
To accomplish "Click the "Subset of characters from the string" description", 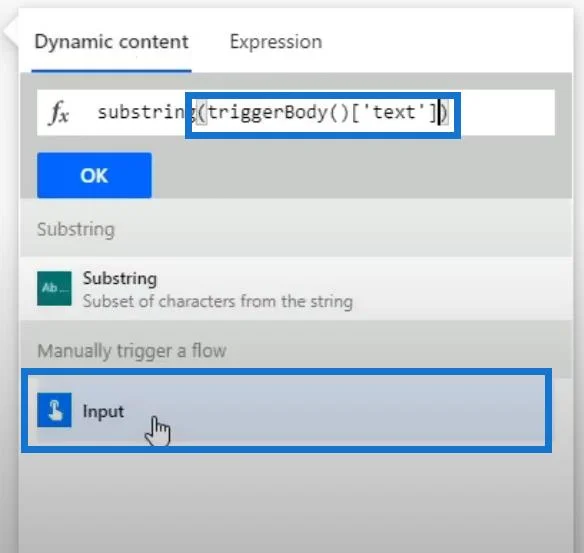I will point(218,301).
